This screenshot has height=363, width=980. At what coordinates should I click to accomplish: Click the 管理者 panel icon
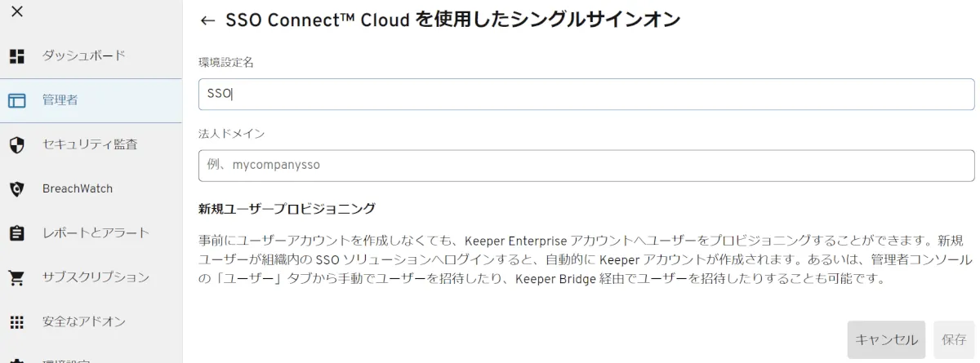pos(16,100)
